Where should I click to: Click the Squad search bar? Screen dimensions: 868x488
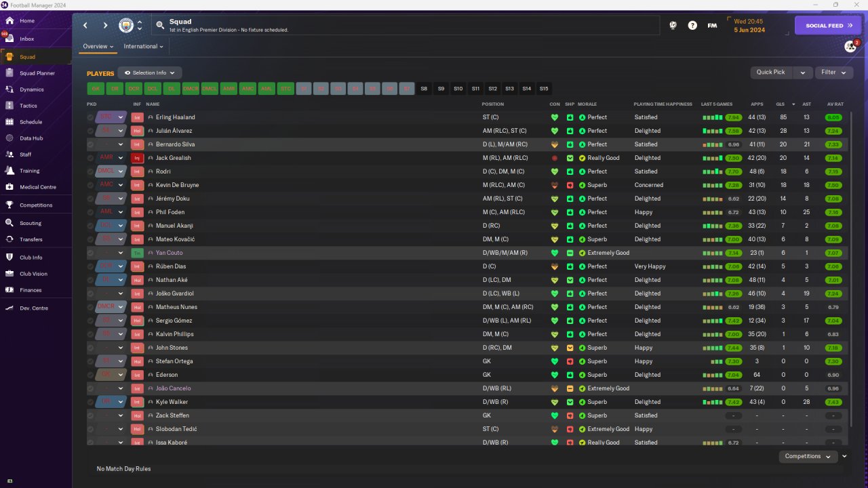click(x=406, y=26)
